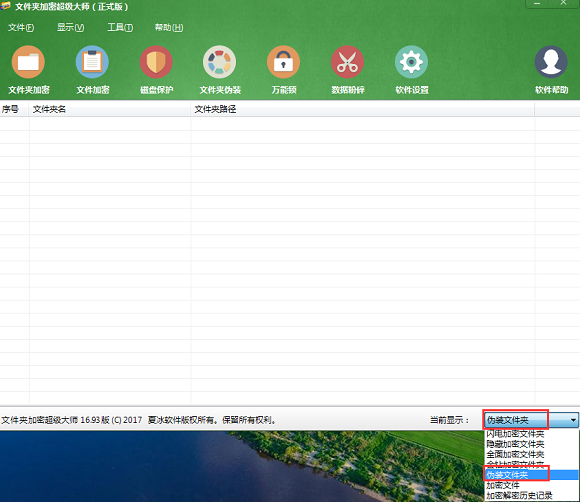Expand the 当前显示 dropdown arrow

[x=573, y=420]
